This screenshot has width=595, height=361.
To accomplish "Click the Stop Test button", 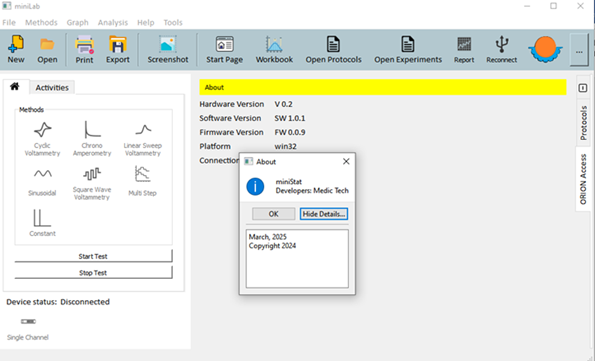I will pos(93,273).
